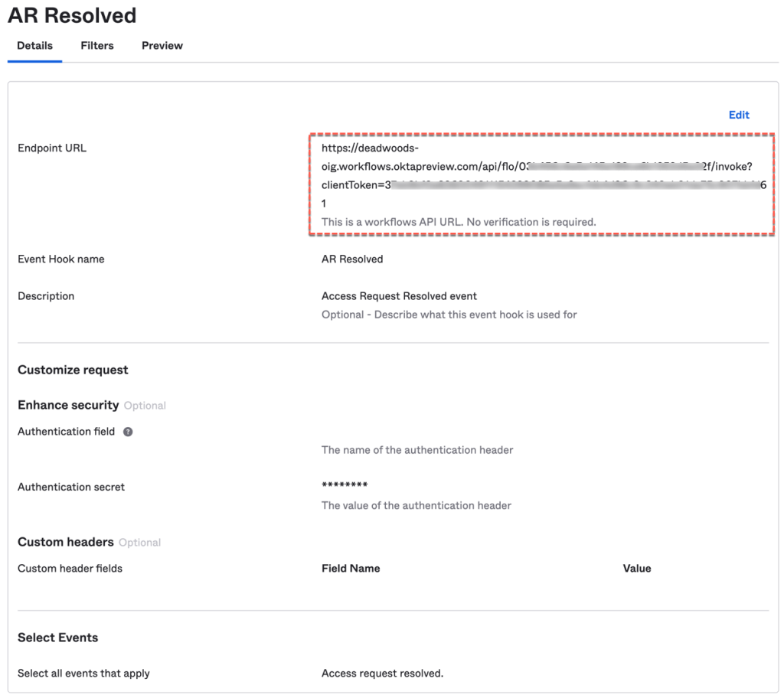The image size is (784, 698).
Task: Switch to the Filters tab
Action: click(97, 46)
